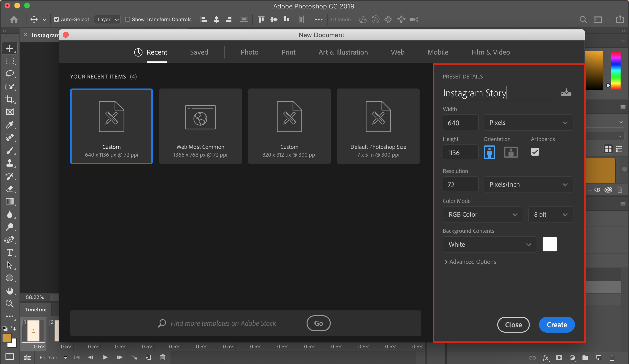
Task: Expand Advanced Options
Action: (470, 262)
